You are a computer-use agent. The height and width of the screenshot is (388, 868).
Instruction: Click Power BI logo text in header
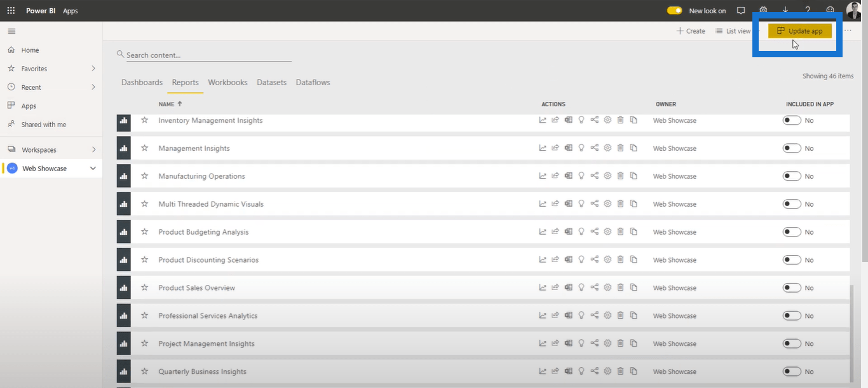(41, 11)
